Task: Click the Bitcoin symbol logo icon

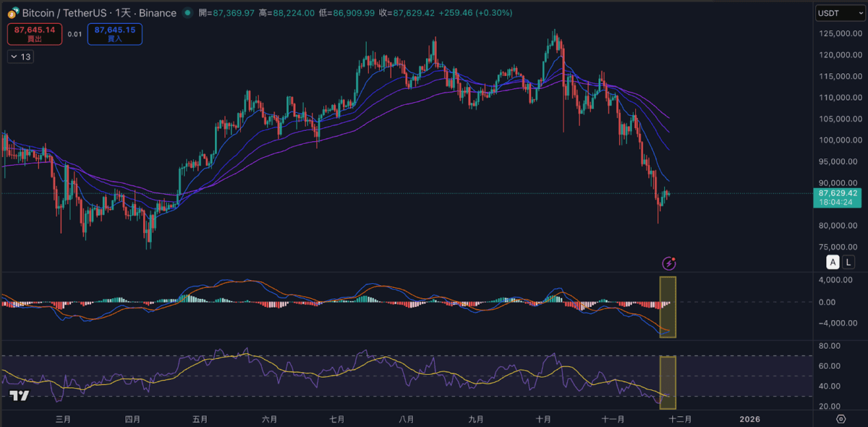Action: pos(13,13)
